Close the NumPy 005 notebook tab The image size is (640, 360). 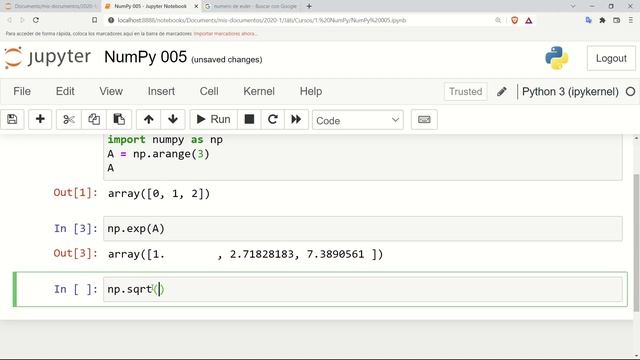(x=196, y=6)
